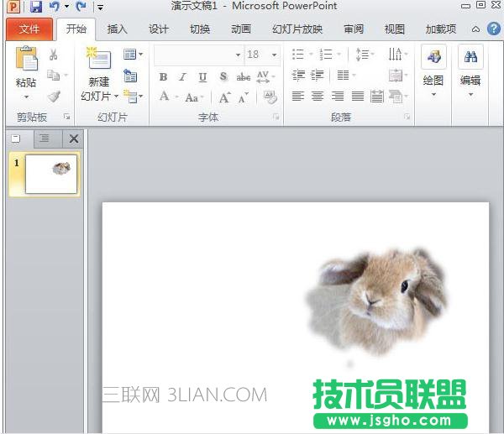Open Text Direction options
This screenshot has width=504, height=434.
(x=397, y=55)
